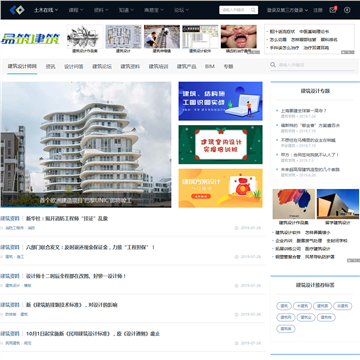The image size is (360, 360).
Task: Open the site logo in the top bar
Action: point(17,10)
